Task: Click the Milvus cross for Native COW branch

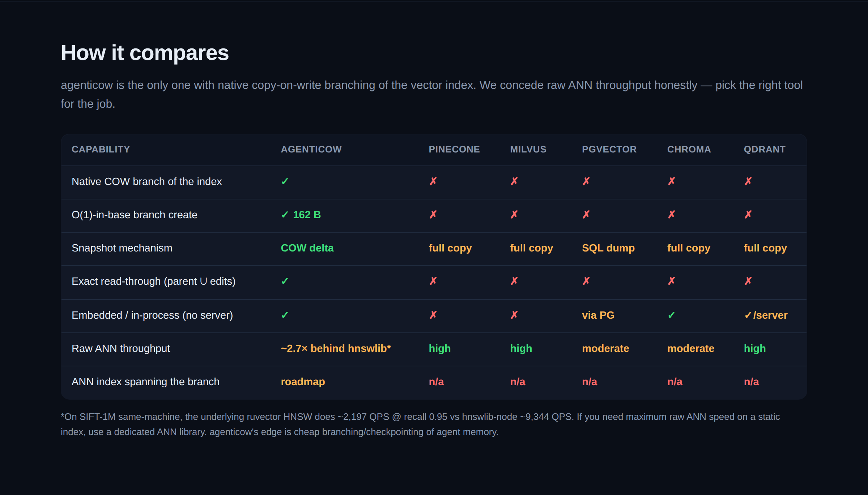Action: (x=514, y=181)
